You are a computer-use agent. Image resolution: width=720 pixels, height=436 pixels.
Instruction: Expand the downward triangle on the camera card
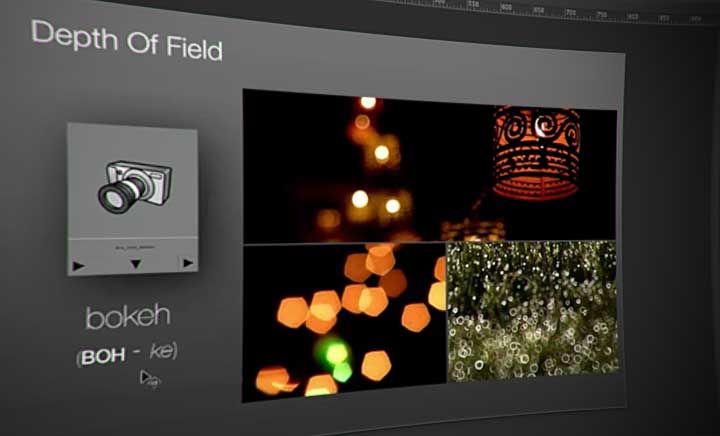pos(135,264)
